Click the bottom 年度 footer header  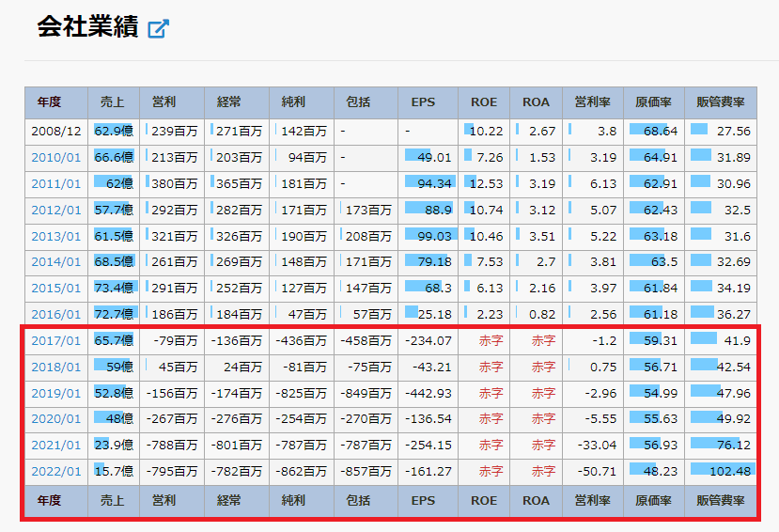pyautogui.click(x=56, y=501)
